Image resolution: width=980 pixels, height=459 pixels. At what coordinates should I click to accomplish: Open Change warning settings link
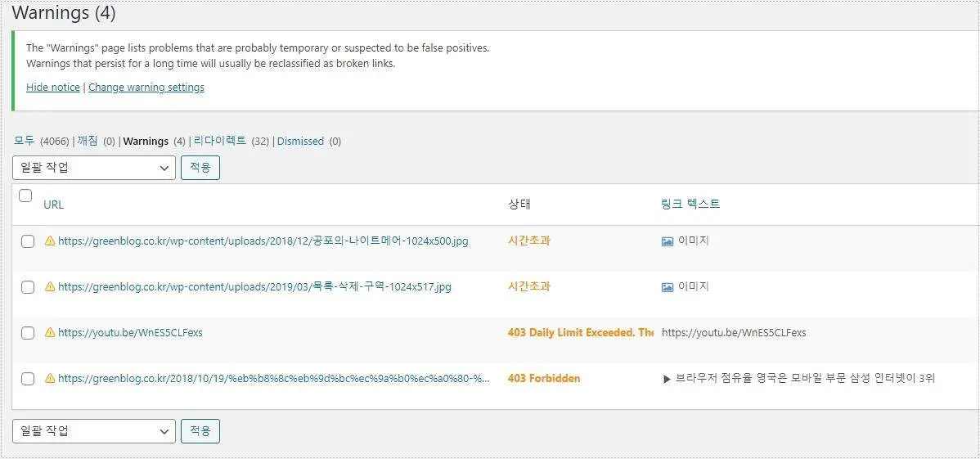click(146, 88)
